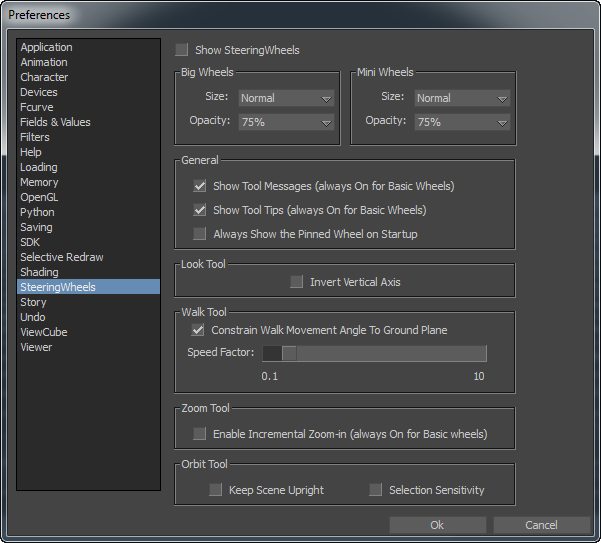This screenshot has height=543, width=601.
Task: Open Mini Wheels Opacity dropdown
Action: (x=462, y=122)
